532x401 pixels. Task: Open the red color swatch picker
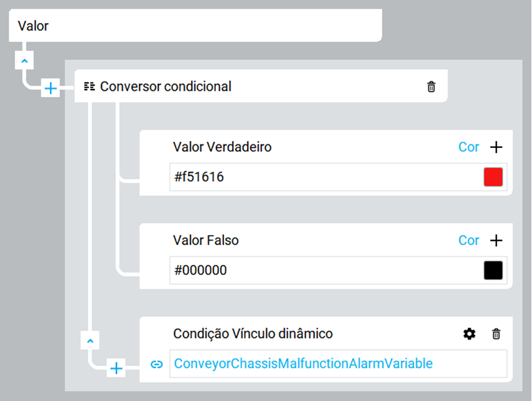pos(493,177)
